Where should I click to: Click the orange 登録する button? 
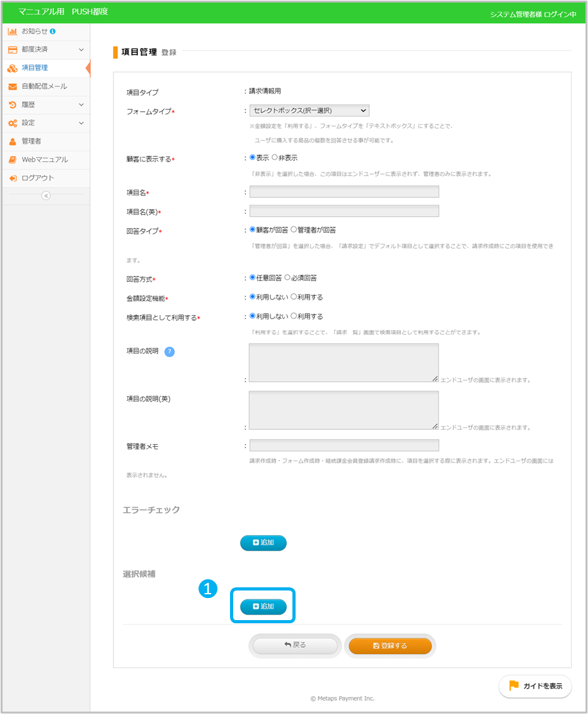click(390, 645)
